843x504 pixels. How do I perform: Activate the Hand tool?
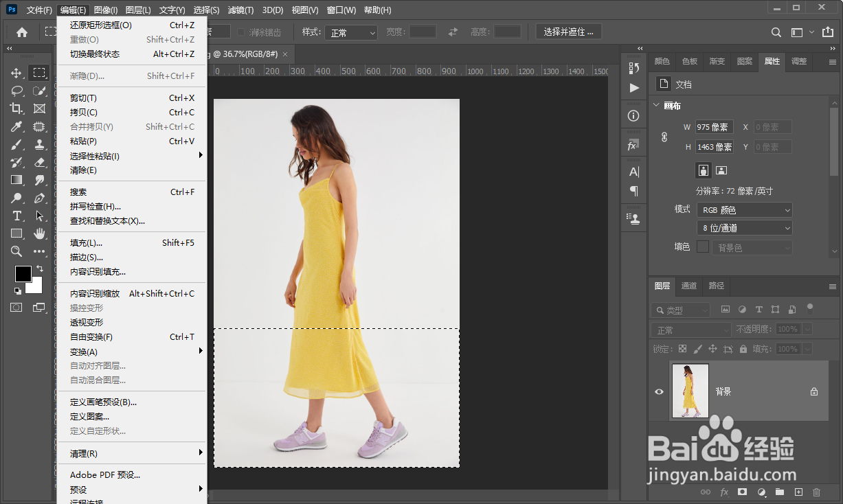[40, 233]
